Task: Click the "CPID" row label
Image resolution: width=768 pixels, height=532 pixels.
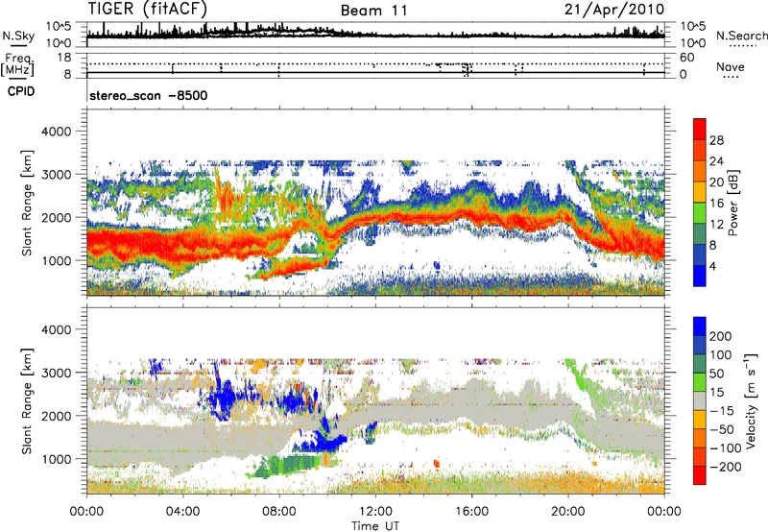Action: coord(21,91)
